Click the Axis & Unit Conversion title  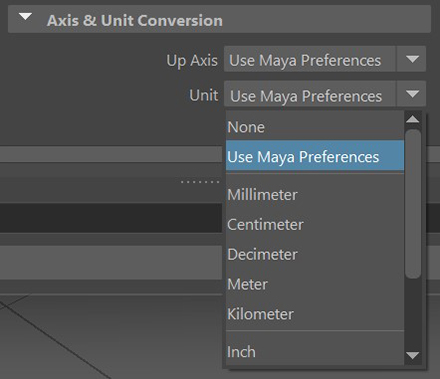click(x=135, y=20)
